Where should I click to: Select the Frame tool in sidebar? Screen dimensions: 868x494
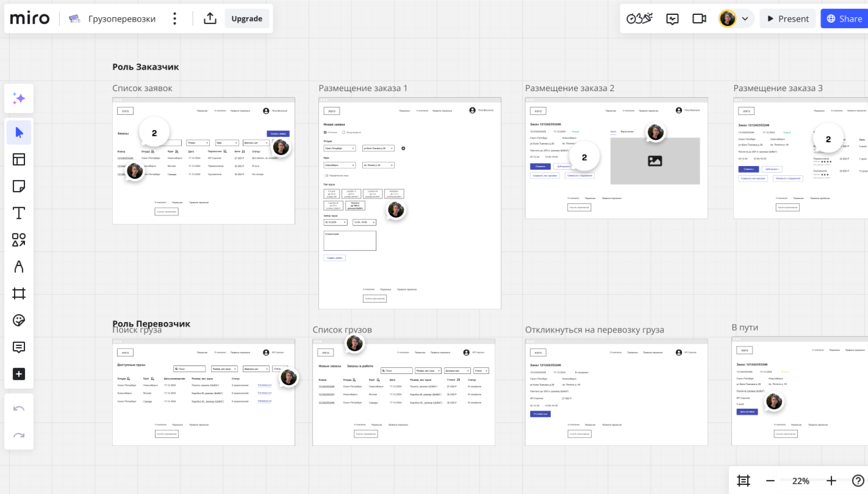click(x=19, y=293)
